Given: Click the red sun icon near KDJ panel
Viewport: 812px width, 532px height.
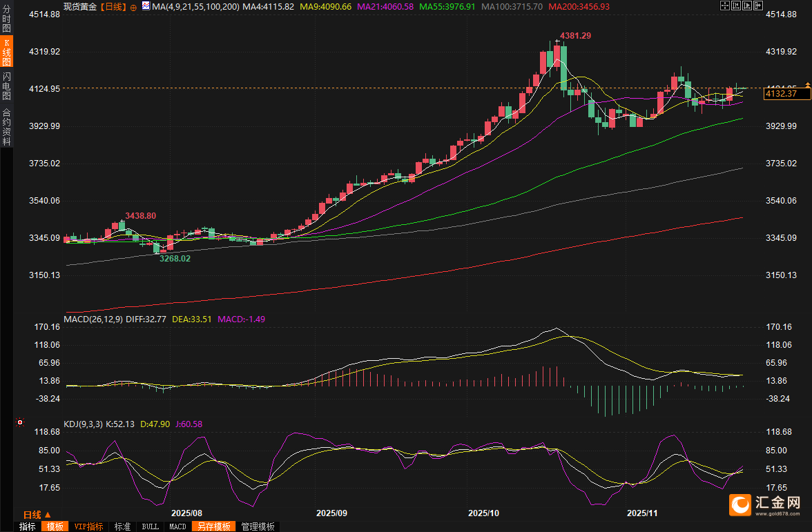Looking at the screenshot, I should point(20,422).
